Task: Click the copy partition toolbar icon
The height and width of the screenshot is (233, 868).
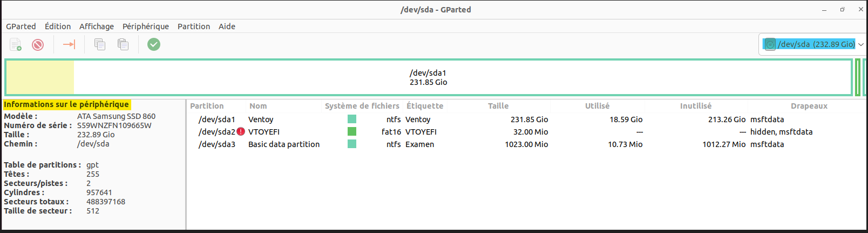Action: (x=100, y=44)
